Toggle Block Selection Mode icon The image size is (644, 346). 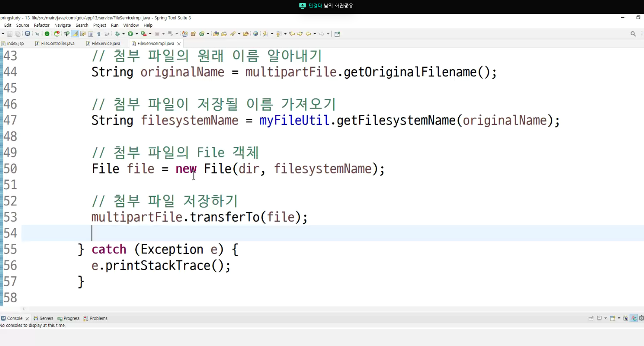click(x=90, y=34)
